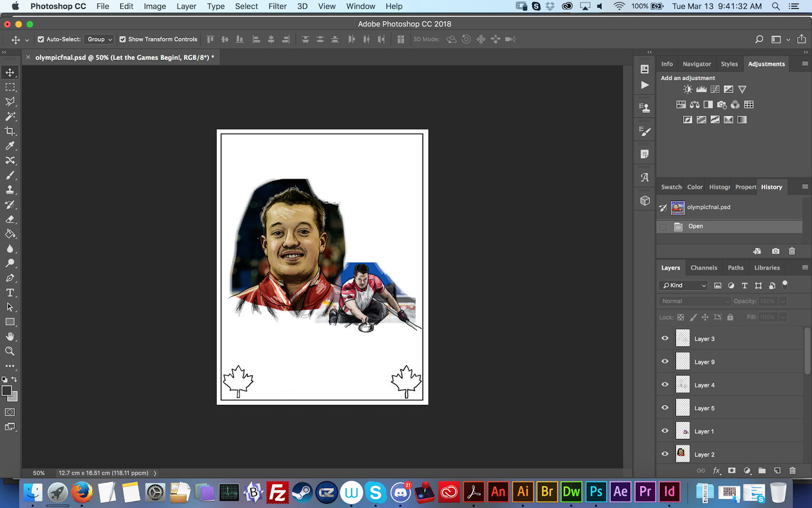Screen dimensions: 812x508
Task: Open the Layer menu
Action: click(x=186, y=6)
